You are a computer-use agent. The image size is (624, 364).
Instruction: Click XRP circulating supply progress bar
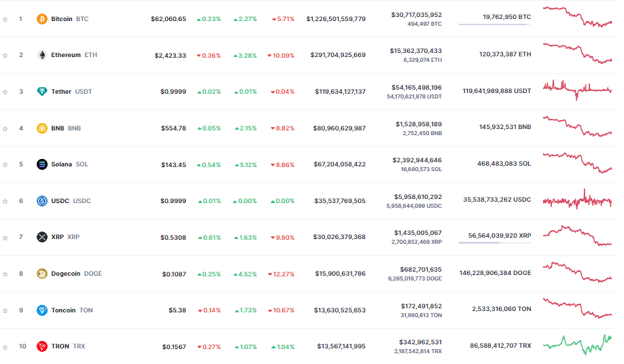(495, 243)
